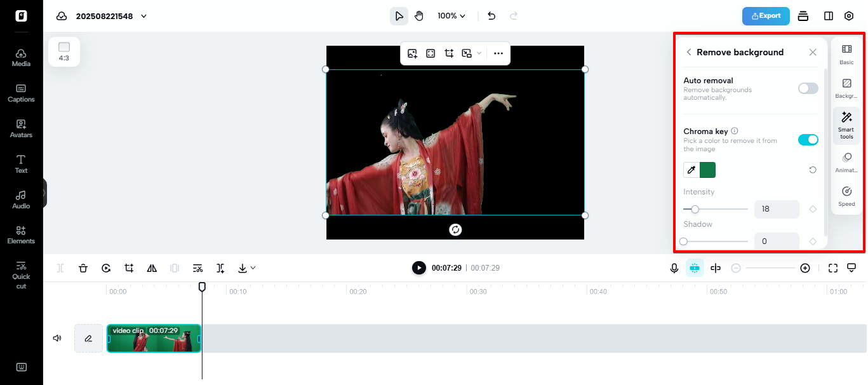This screenshot has height=385, width=868.
Task: Switch to the Captions panel
Action: [21, 92]
